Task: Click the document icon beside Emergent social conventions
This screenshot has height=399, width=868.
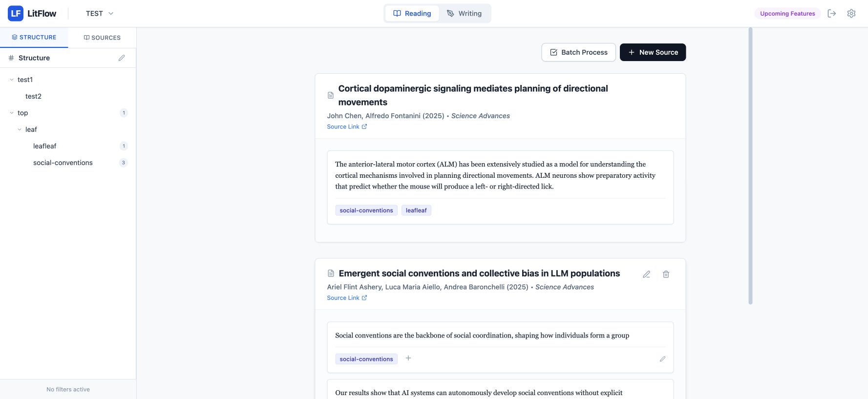Action: pos(331,273)
